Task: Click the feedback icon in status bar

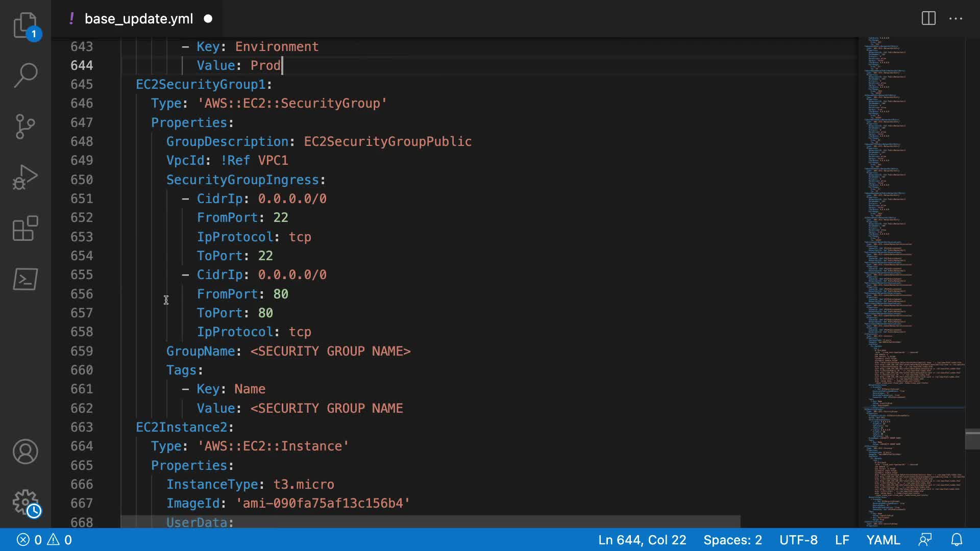Action: point(925,540)
